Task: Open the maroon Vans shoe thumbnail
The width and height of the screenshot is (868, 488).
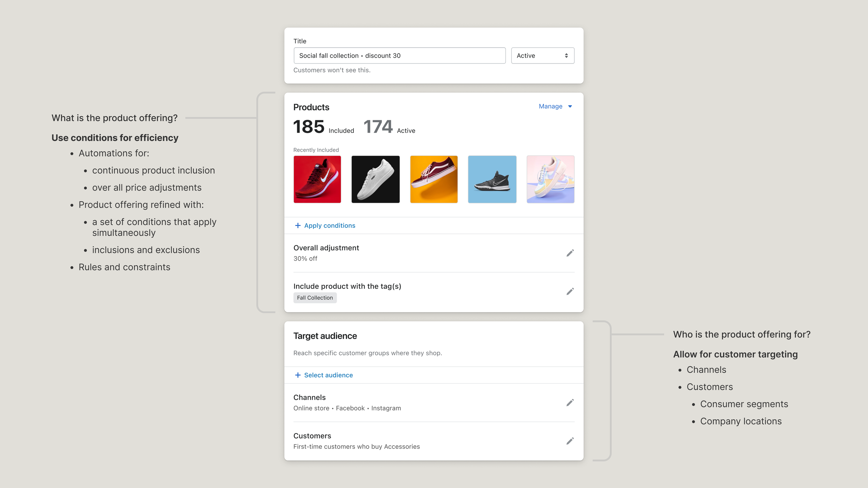Action: click(x=434, y=179)
